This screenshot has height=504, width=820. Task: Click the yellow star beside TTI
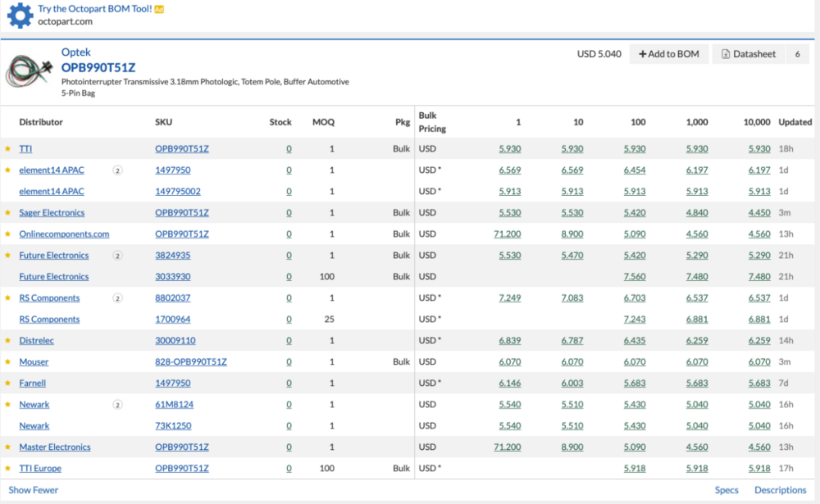8,149
